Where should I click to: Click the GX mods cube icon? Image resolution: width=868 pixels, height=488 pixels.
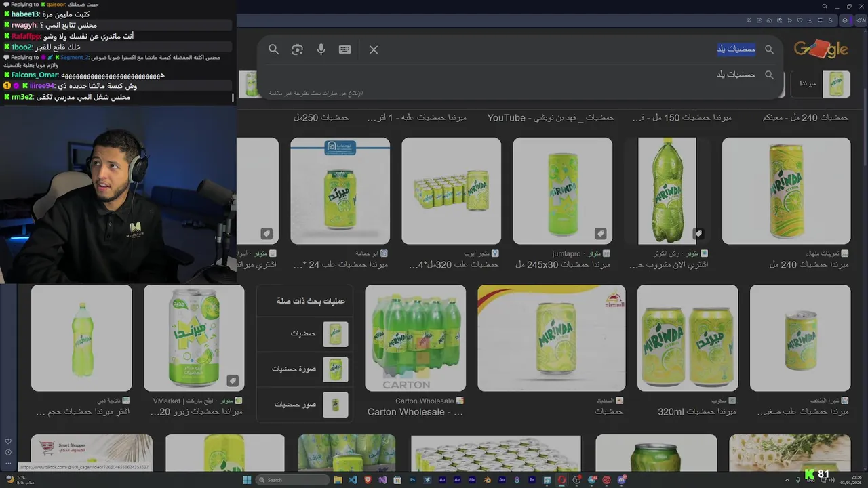coord(845,21)
